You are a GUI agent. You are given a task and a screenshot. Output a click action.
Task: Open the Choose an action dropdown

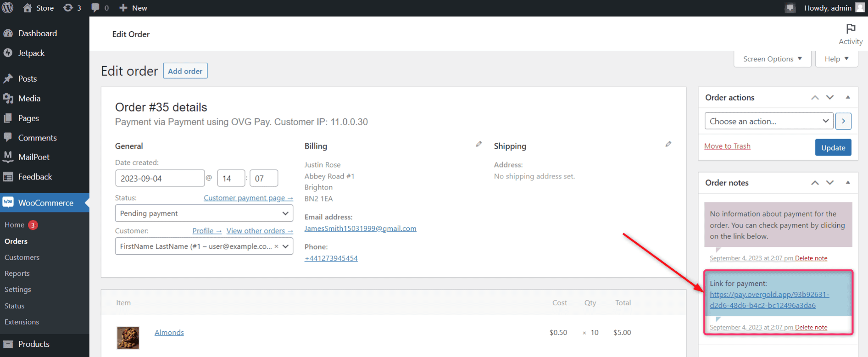769,121
